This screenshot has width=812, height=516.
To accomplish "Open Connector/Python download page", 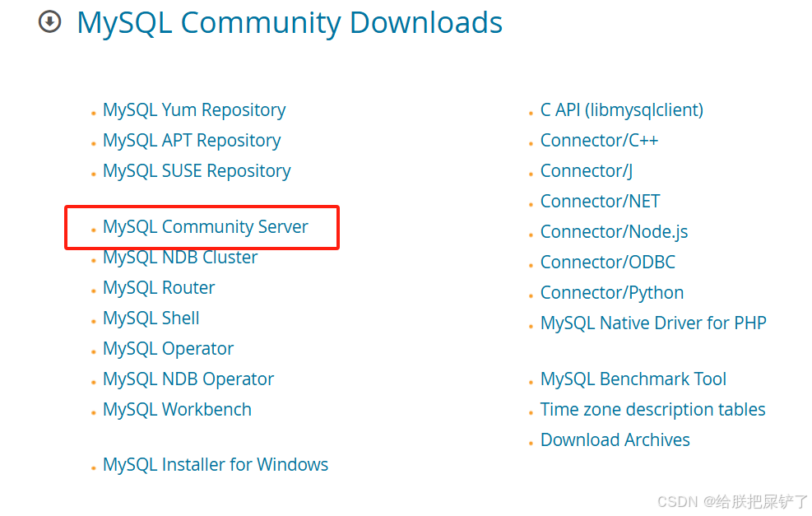I will click(612, 293).
